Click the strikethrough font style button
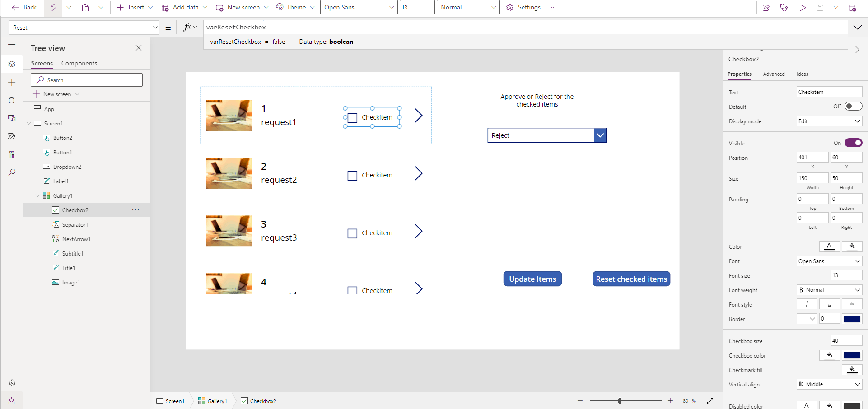The image size is (868, 409). [x=852, y=304]
